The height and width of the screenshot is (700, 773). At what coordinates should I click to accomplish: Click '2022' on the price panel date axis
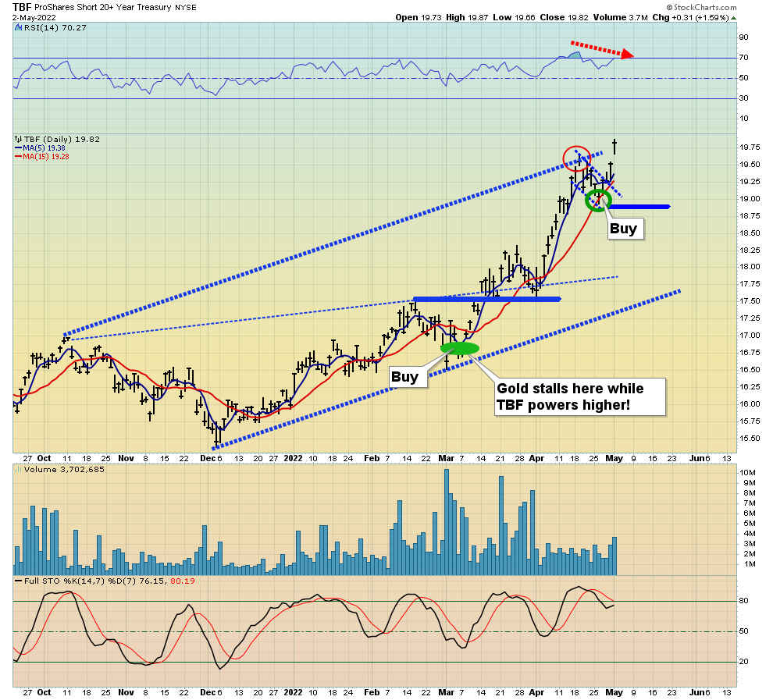click(x=293, y=458)
